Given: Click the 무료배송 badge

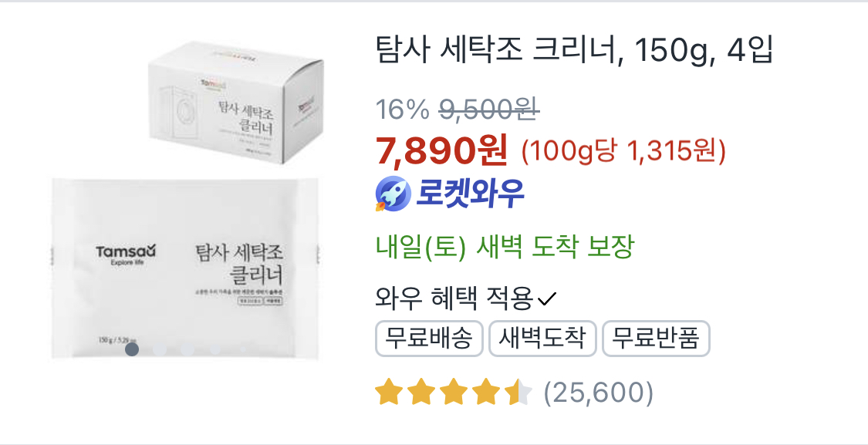Looking at the screenshot, I should coord(429,338).
